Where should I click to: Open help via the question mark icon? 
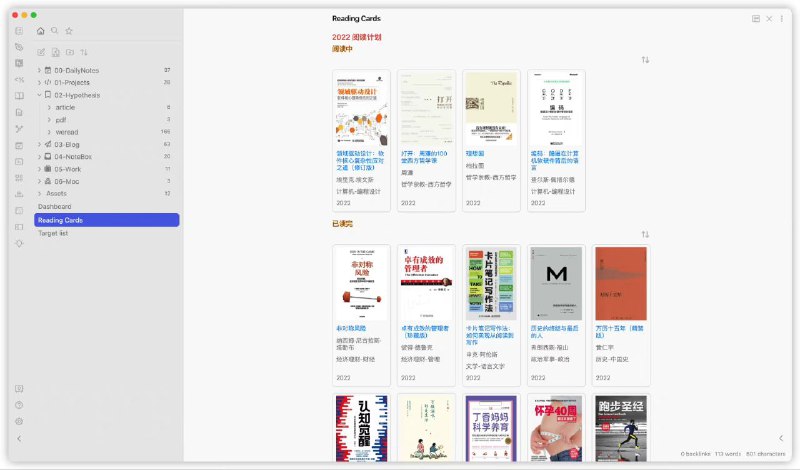[x=19, y=405]
